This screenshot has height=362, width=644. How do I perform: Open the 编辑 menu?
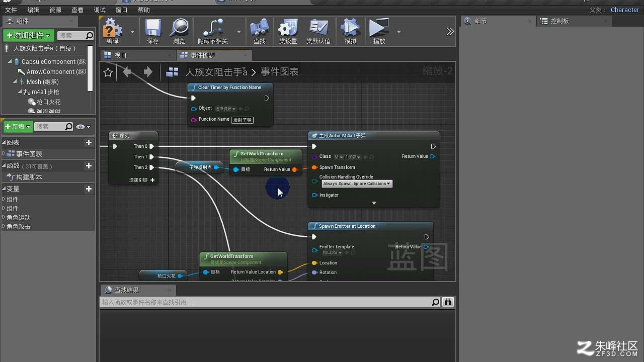click(33, 10)
